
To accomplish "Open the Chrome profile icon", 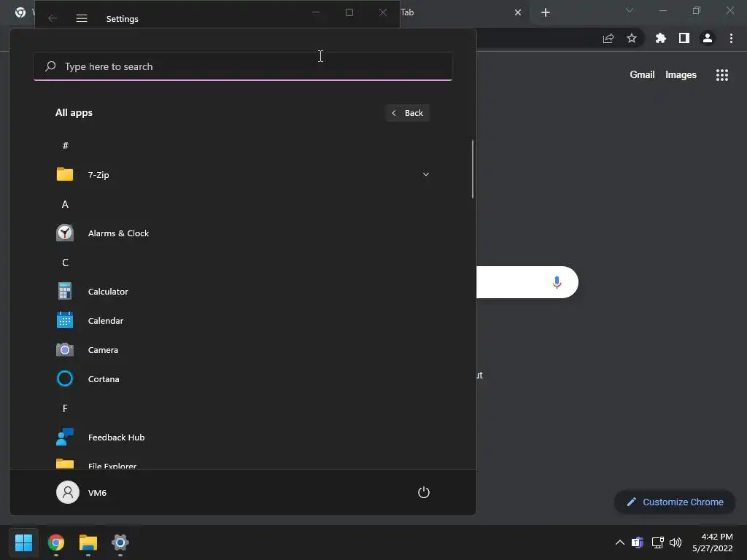I will pyautogui.click(x=708, y=38).
